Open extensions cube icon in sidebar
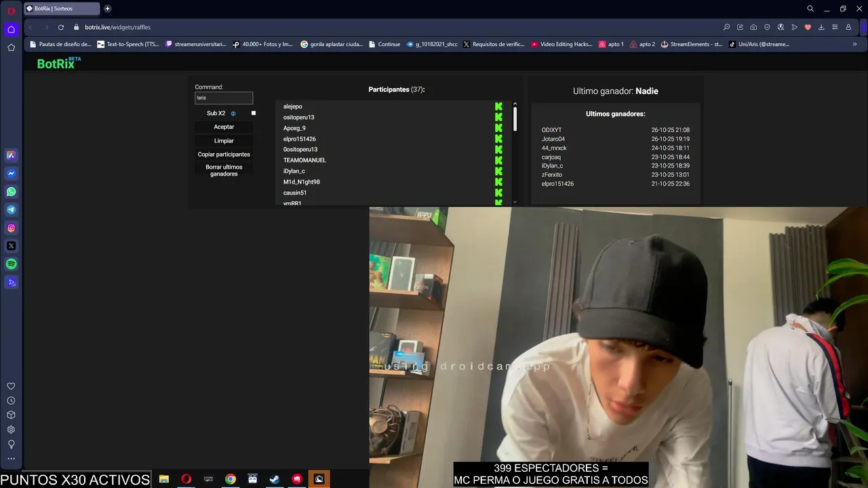Viewport: 868px width, 488px height. 11,415
